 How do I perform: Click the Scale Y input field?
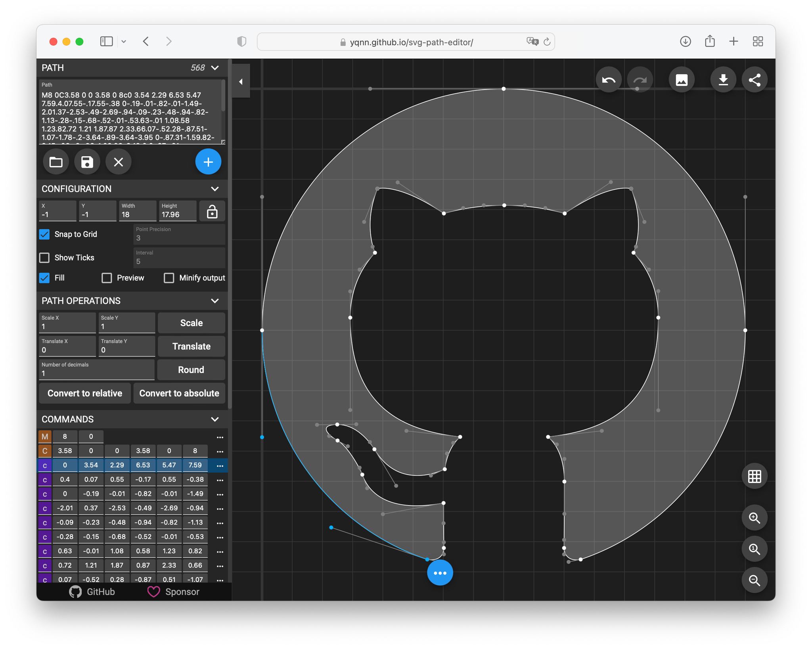[126, 323]
